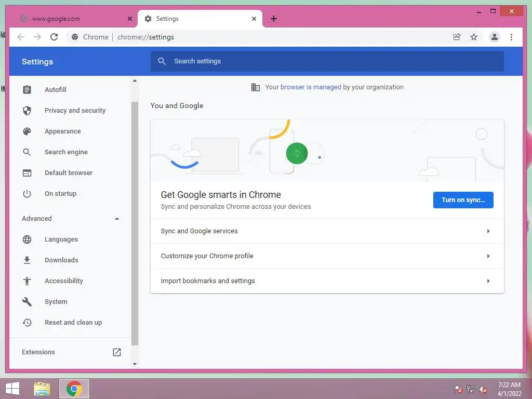Open Privacy and security settings
The width and height of the screenshot is (532, 399).
[75, 110]
